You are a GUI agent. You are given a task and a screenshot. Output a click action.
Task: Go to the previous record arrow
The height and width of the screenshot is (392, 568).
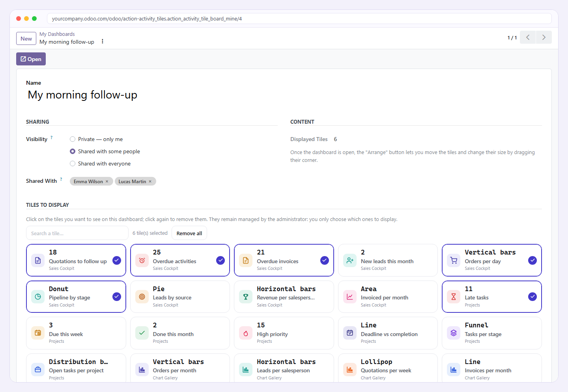click(x=528, y=37)
